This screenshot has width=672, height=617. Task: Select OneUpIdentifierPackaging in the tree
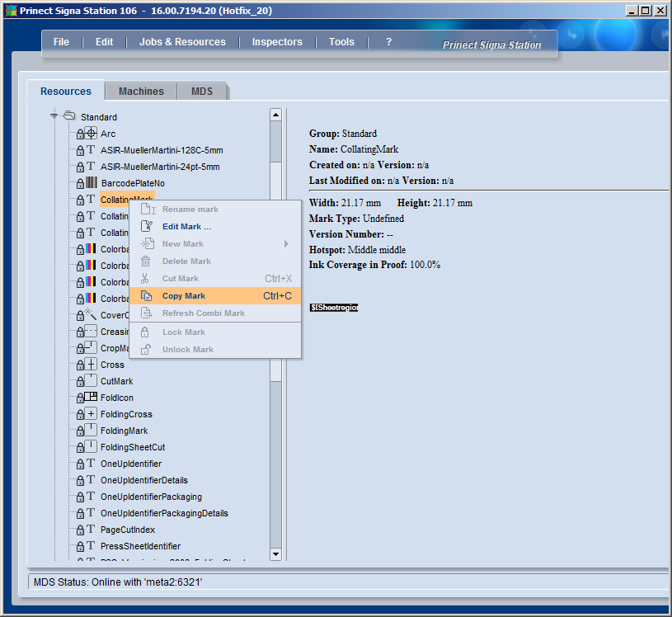click(151, 497)
